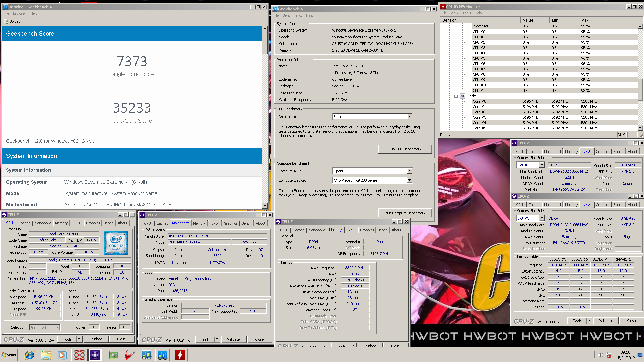
Task: Click the show desktop icon in tray
Action: click(x=641, y=355)
